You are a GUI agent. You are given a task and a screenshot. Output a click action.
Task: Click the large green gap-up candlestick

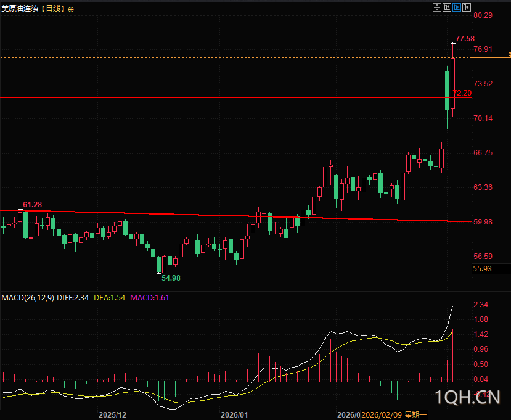(x=447, y=91)
